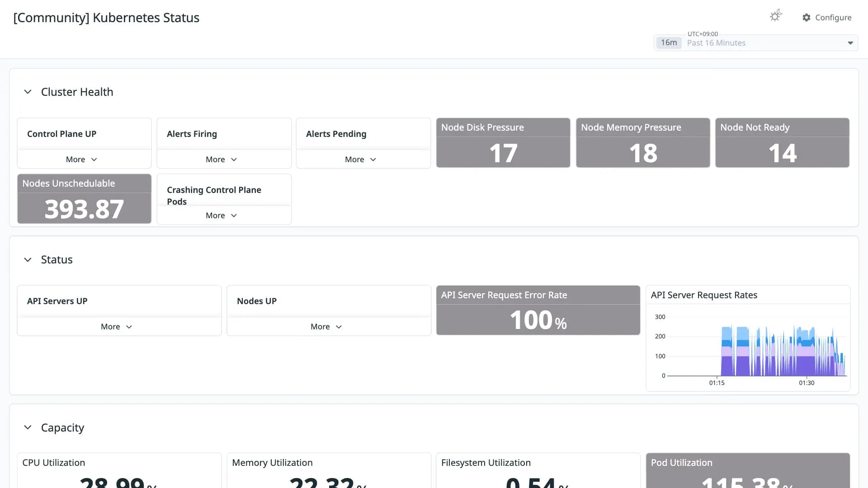The height and width of the screenshot is (488, 868).
Task: Click the Status section heading
Action: [57, 260]
